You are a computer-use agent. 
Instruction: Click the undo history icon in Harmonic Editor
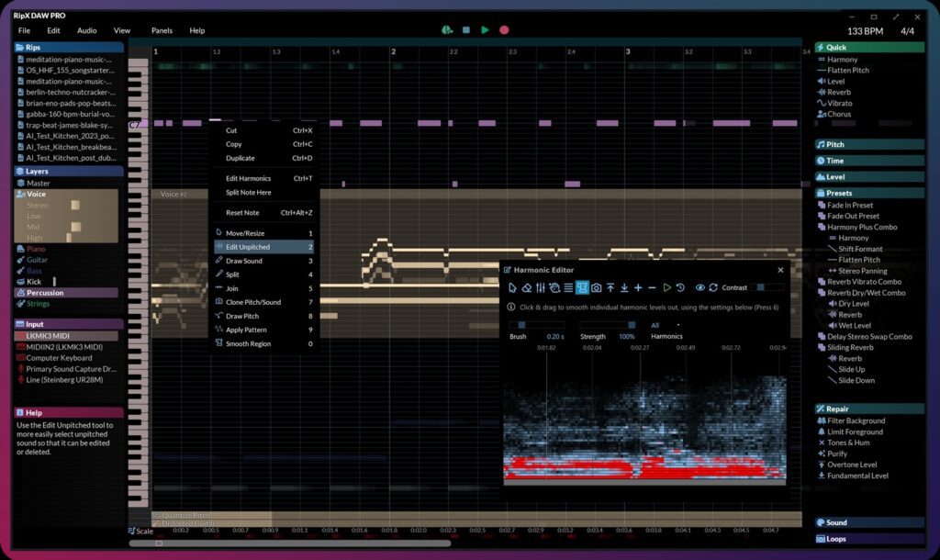point(678,287)
